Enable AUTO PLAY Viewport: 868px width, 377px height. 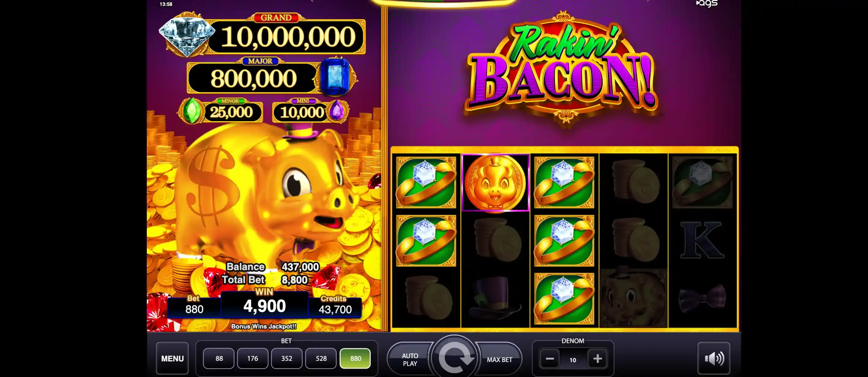click(x=410, y=360)
